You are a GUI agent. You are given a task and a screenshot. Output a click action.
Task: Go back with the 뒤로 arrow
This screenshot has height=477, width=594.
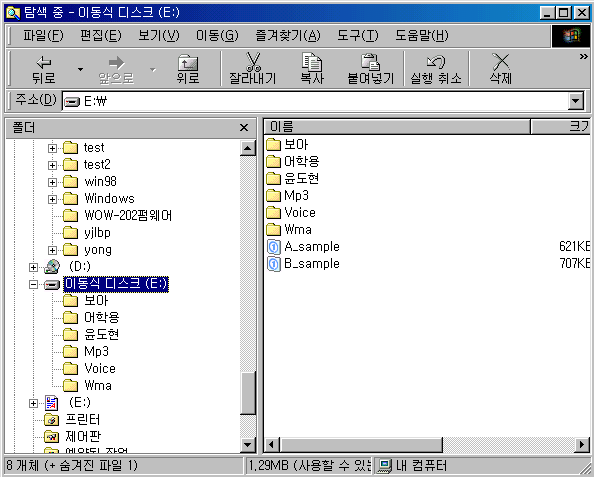[x=44, y=69]
